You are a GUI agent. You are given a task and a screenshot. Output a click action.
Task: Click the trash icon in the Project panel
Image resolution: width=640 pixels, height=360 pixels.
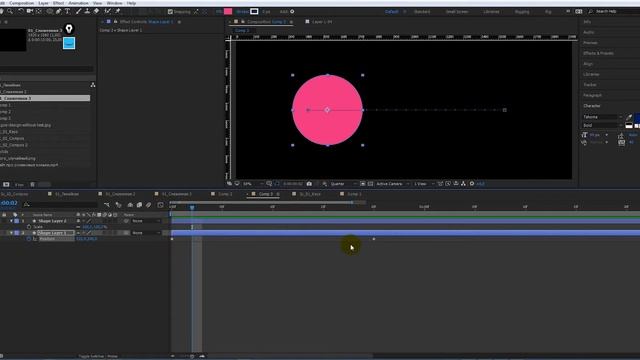click(33, 184)
